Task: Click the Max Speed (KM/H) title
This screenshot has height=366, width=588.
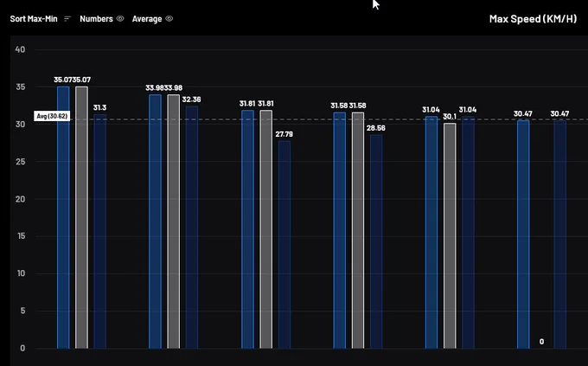Action: (533, 19)
